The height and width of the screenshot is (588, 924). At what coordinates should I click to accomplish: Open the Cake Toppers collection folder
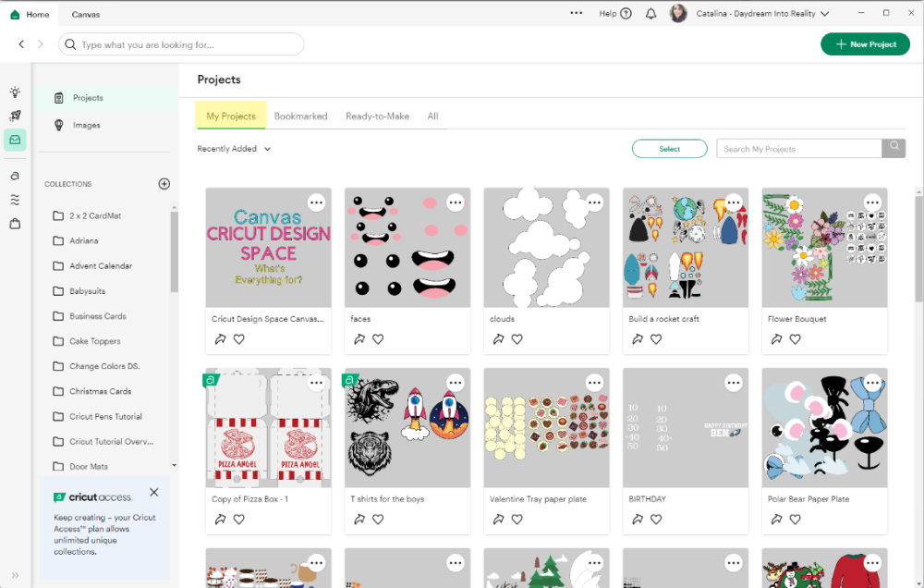click(x=87, y=341)
